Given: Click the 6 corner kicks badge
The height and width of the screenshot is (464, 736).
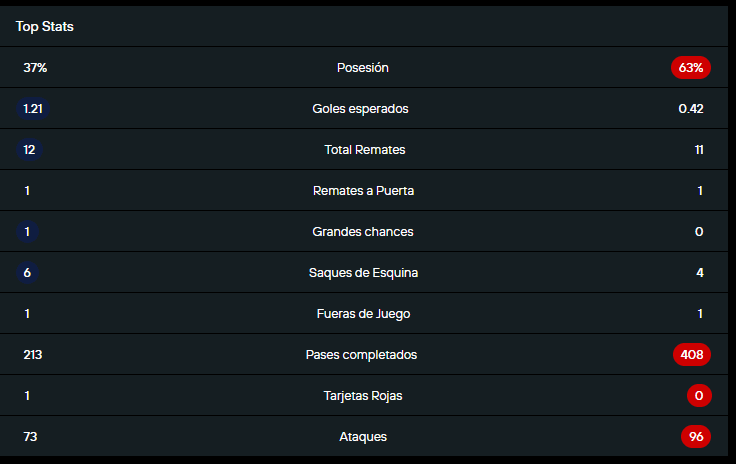Looking at the screenshot, I should coord(27,273).
